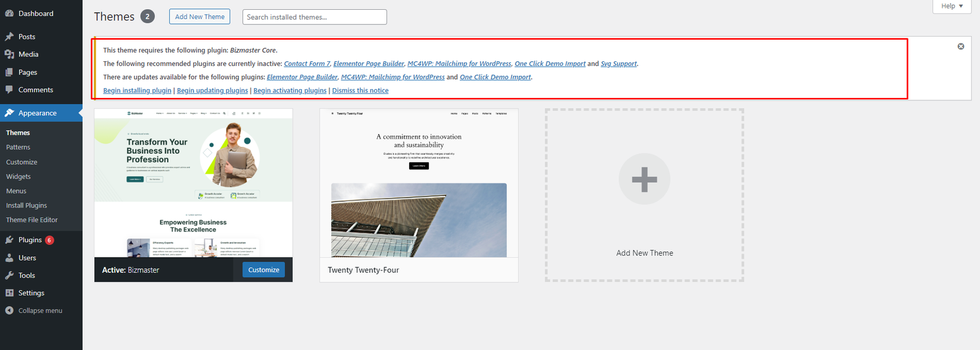Click the Media icon in sidebar

click(x=9, y=54)
